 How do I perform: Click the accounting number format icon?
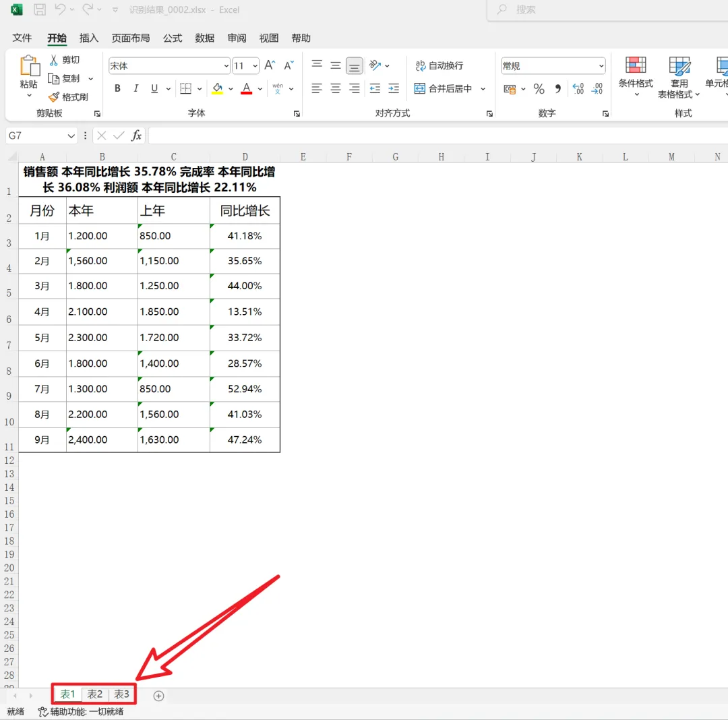(x=510, y=89)
